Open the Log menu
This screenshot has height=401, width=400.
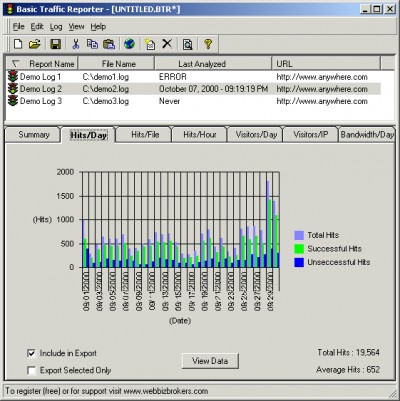[56, 27]
